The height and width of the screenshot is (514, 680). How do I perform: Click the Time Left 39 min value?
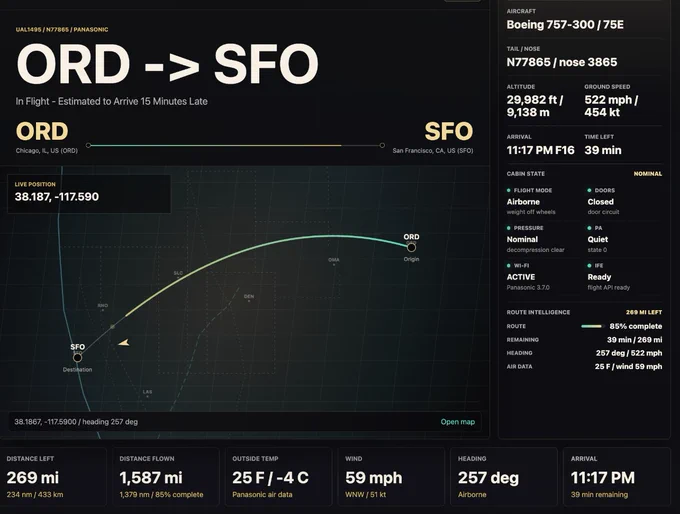tap(603, 150)
